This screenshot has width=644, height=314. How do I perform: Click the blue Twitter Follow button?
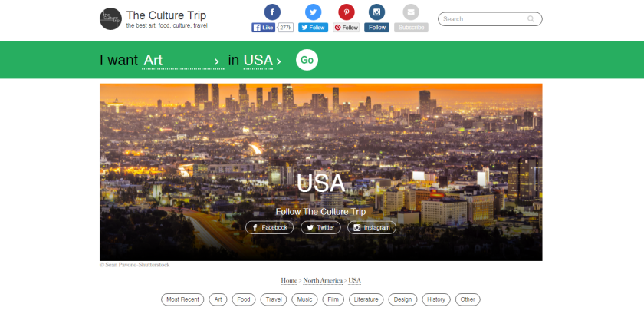point(313,28)
